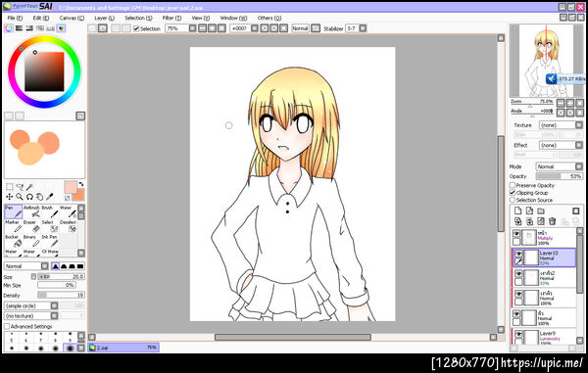
Task: Open the Selection menu
Action: pos(138,18)
